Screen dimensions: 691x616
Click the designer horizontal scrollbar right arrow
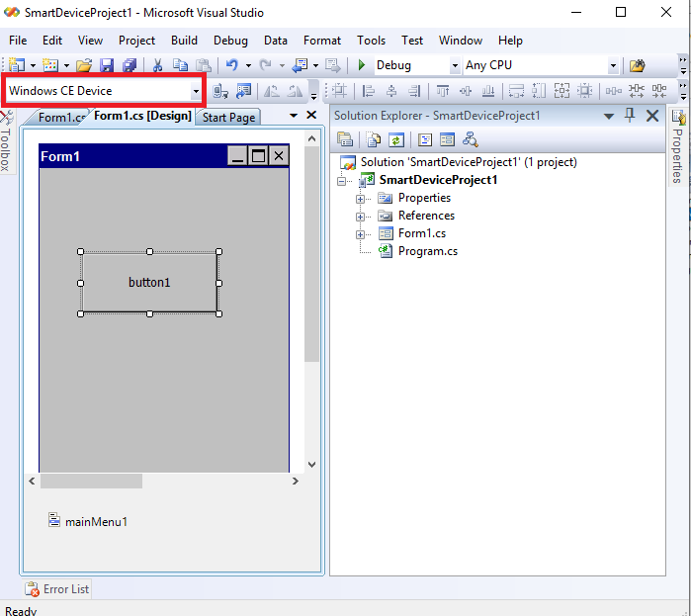coord(296,481)
